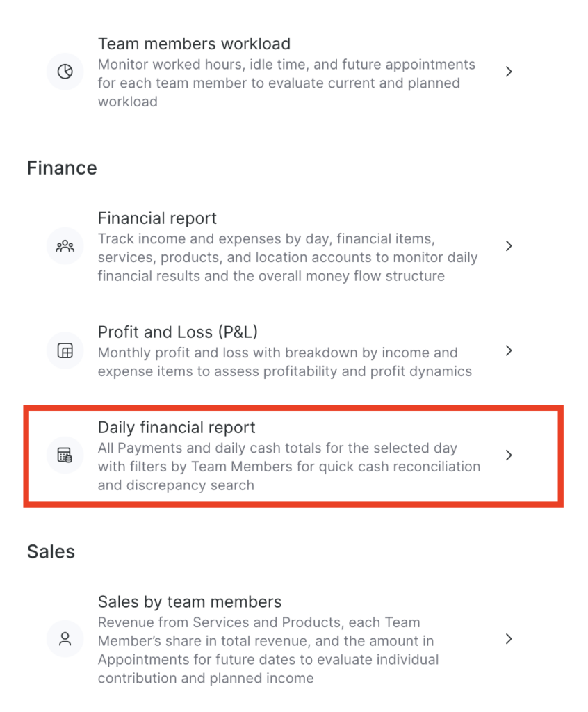The height and width of the screenshot is (712, 588).
Task: Click the person icon for Sales by team members
Action: pos(65,639)
